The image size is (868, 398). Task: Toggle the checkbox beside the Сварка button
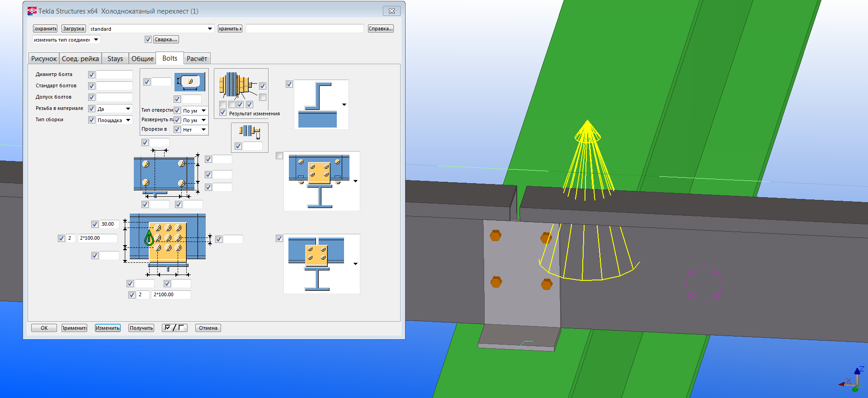(x=148, y=39)
